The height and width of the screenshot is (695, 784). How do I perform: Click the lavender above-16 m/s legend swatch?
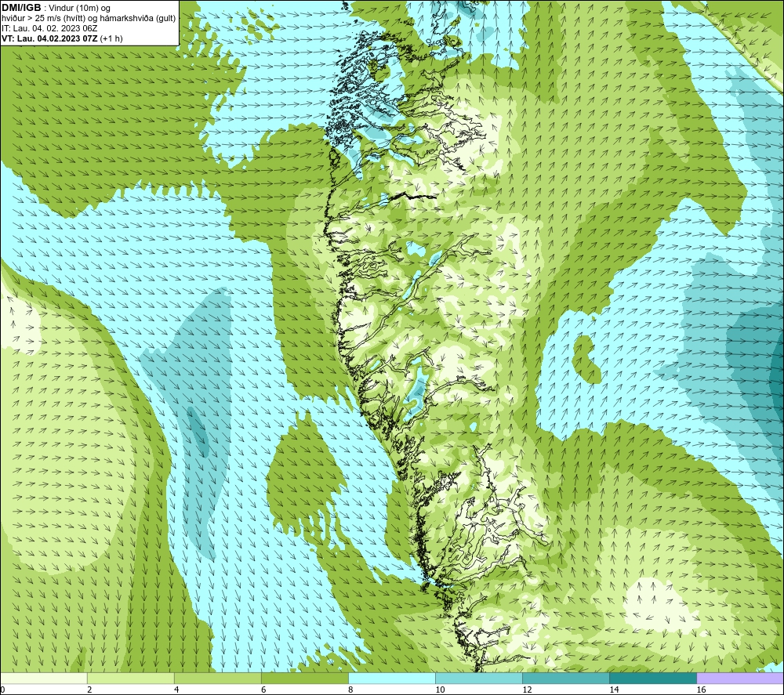[x=740, y=679]
